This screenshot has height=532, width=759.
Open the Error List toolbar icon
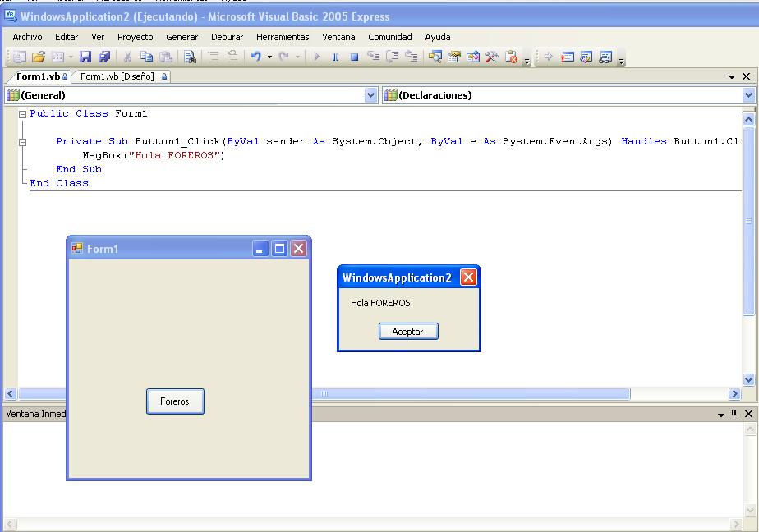coord(511,57)
